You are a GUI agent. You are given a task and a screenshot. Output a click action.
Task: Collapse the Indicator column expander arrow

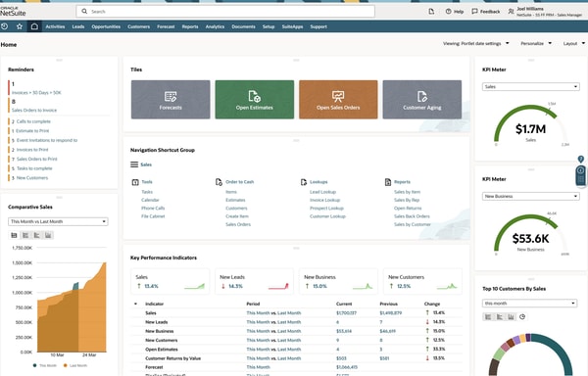click(x=135, y=304)
